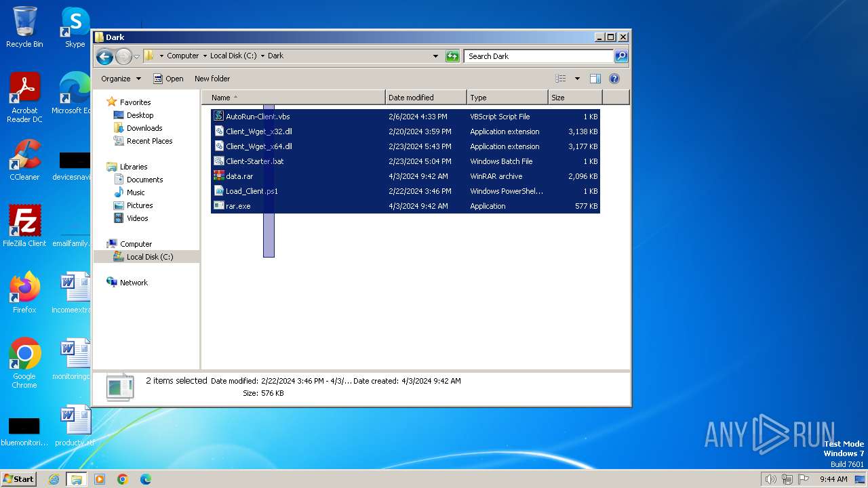The width and height of the screenshot is (868, 488).
Task: Sort files by Name column
Action: point(294,98)
